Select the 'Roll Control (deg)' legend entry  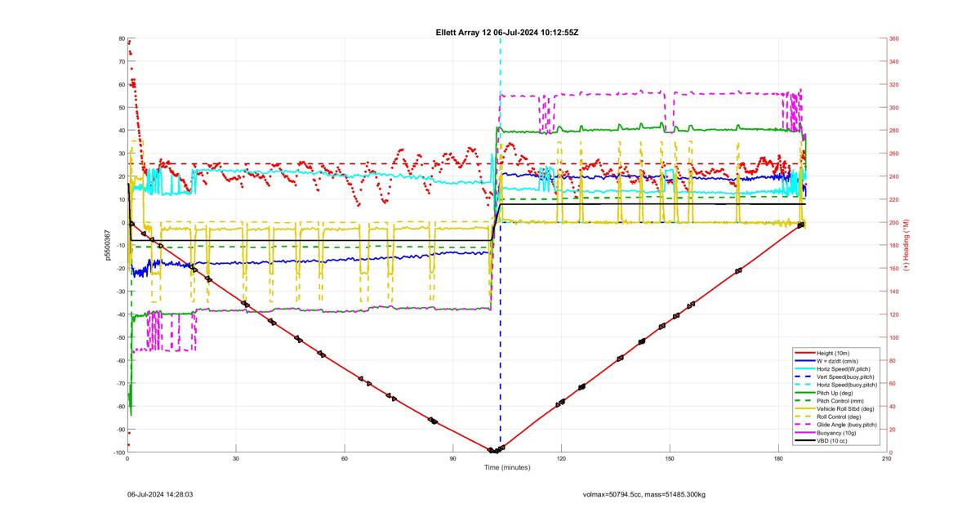tap(839, 417)
